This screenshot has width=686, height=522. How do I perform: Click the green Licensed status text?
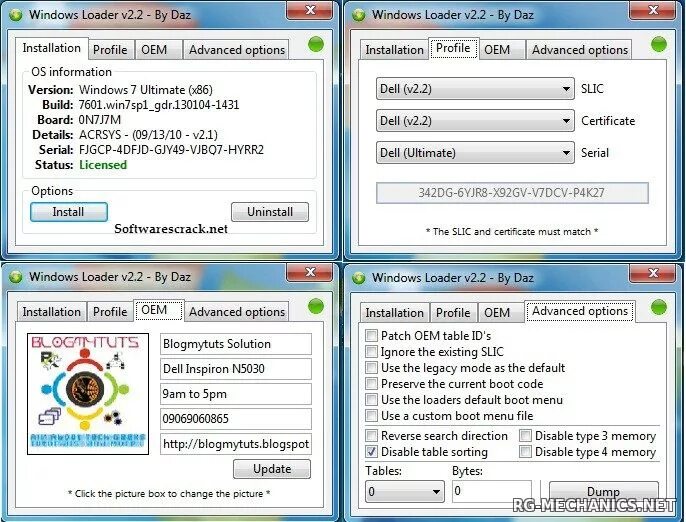[x=103, y=165]
